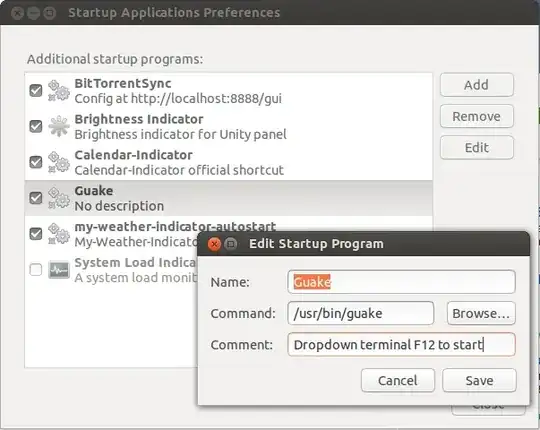The image size is (540, 430).
Task: Click the Comment field with Dropdown terminal text
Action: click(x=401, y=345)
